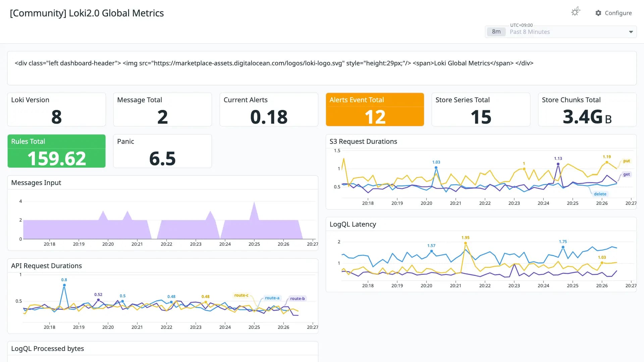Select the route-c series label
Image resolution: width=644 pixels, height=362 pixels.
pyautogui.click(x=241, y=295)
